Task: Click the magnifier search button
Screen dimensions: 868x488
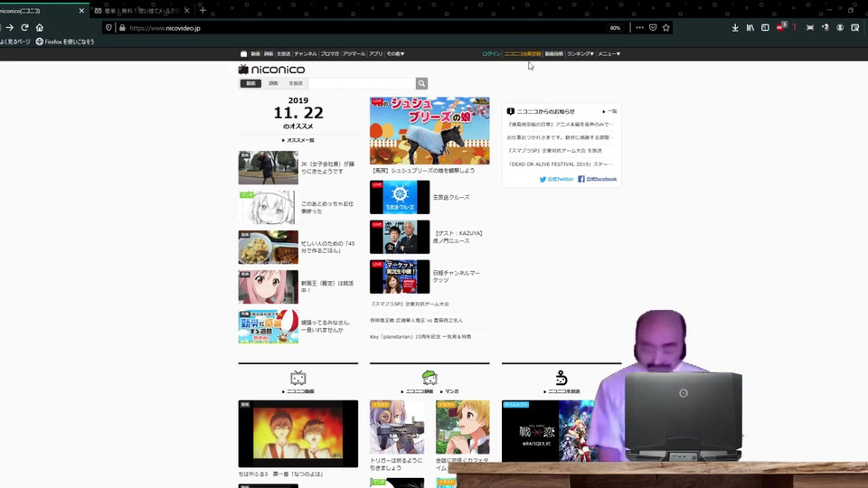Action: coord(421,83)
